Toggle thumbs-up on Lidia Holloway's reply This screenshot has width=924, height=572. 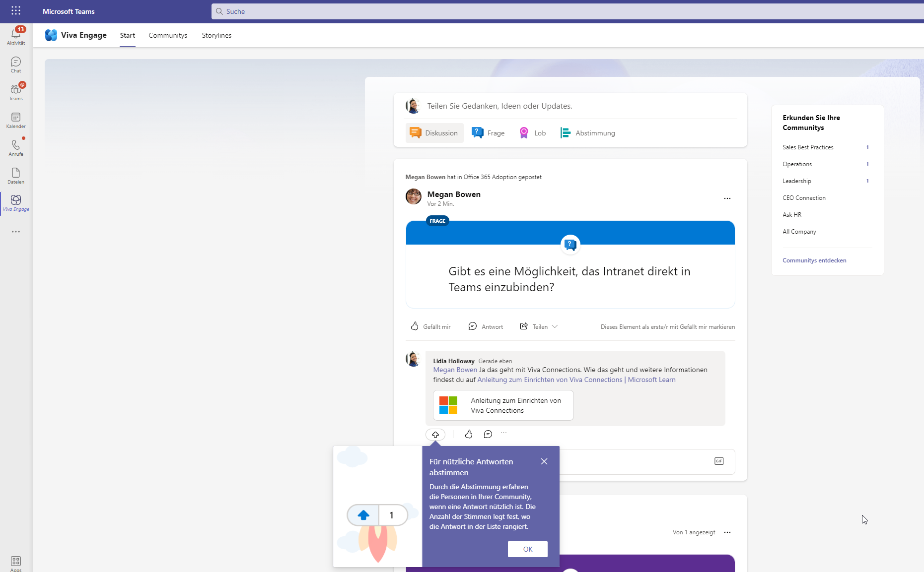pyautogui.click(x=468, y=435)
